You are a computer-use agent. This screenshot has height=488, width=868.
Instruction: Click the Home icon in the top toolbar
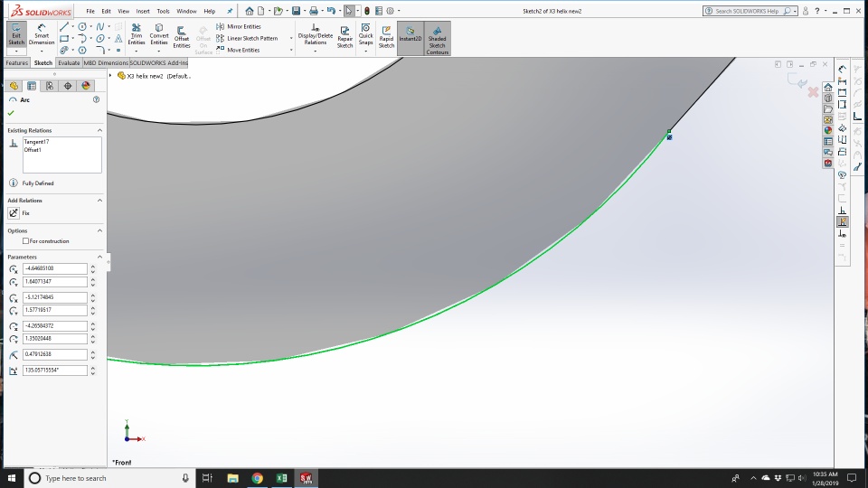pyautogui.click(x=250, y=11)
